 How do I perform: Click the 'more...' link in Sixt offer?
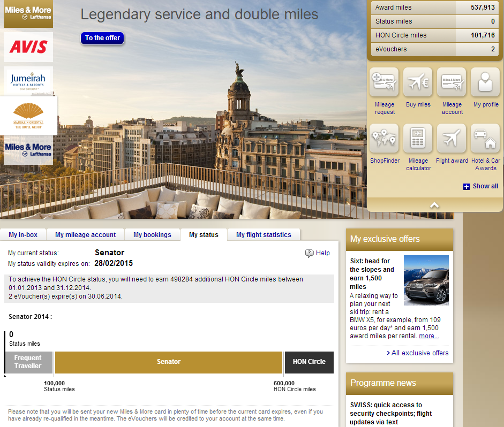click(428, 336)
